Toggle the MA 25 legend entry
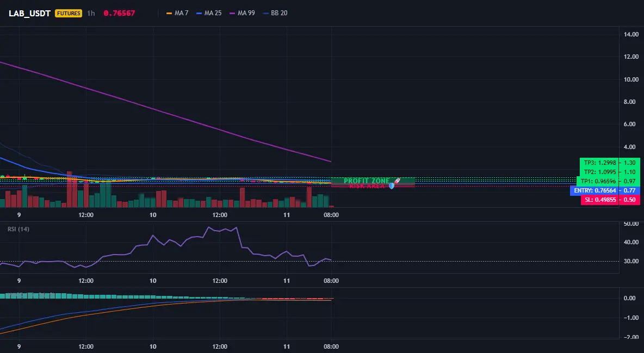 (209, 13)
